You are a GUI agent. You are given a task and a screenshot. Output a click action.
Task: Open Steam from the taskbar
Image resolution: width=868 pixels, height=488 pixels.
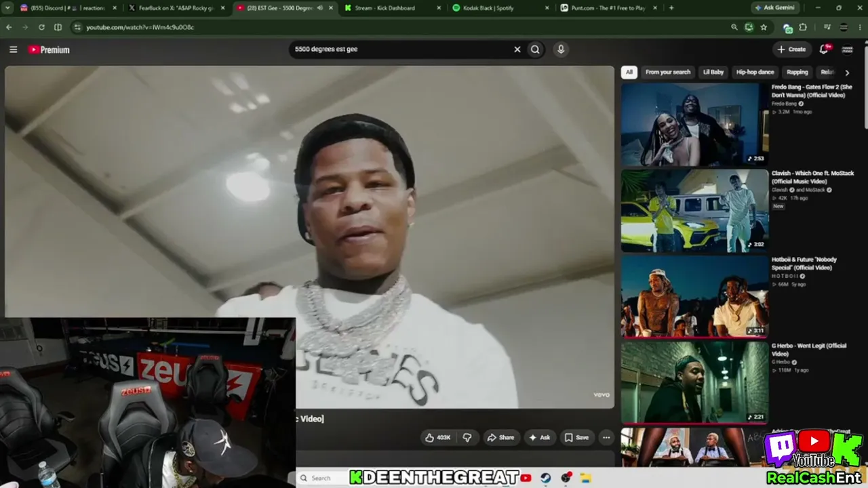coord(546,478)
